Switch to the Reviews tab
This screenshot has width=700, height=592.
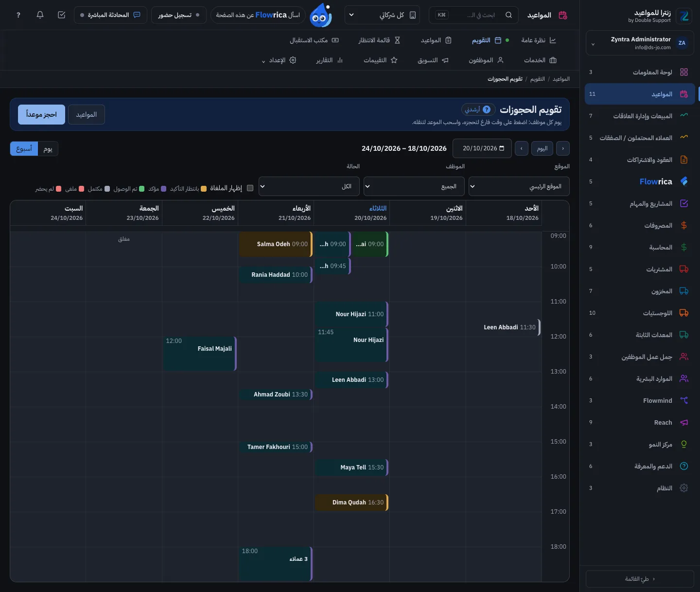(x=381, y=60)
